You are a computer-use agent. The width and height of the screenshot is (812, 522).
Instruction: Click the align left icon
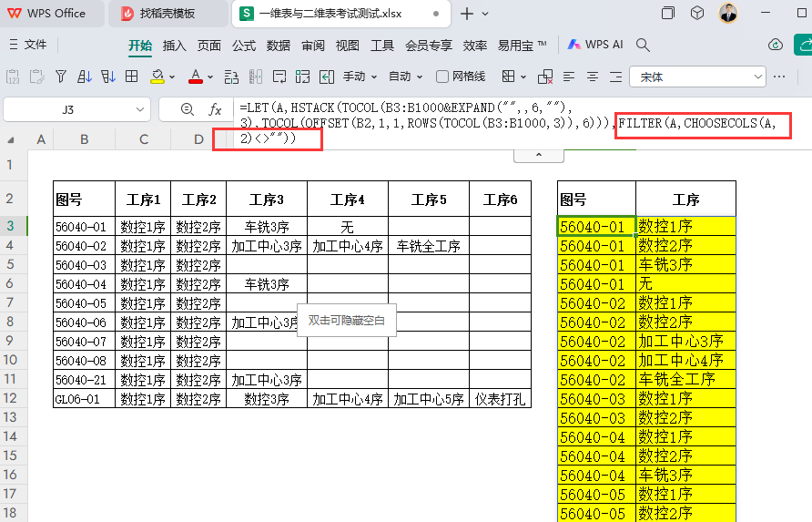[x=569, y=77]
